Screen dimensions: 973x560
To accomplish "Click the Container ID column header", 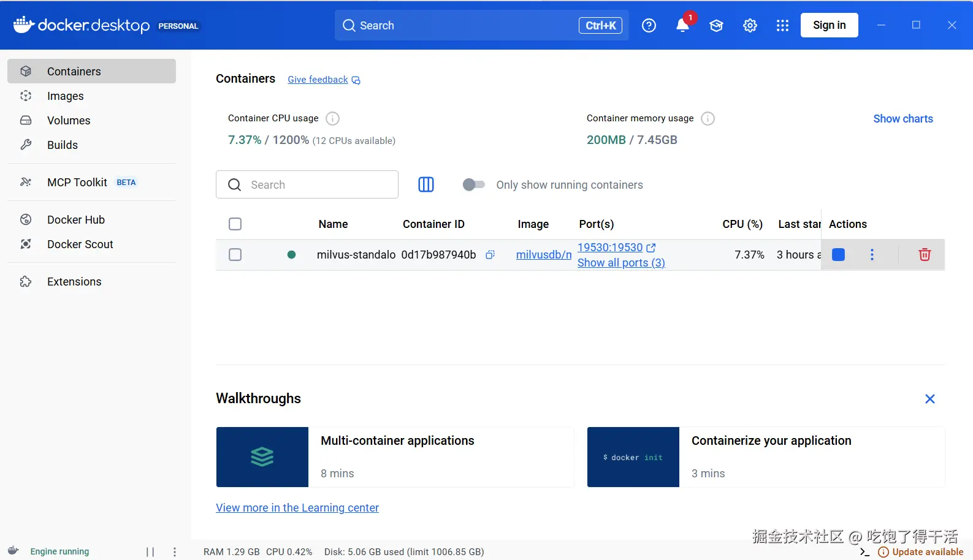I will point(433,224).
